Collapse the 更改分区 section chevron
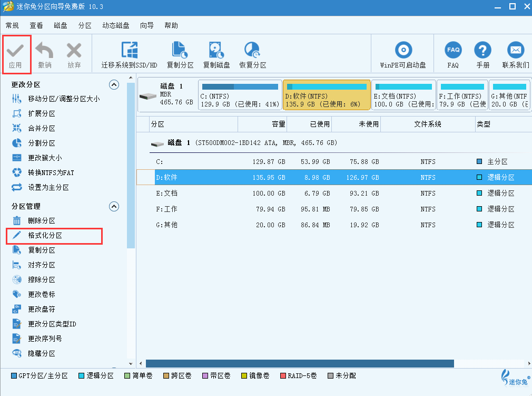 pyautogui.click(x=114, y=84)
